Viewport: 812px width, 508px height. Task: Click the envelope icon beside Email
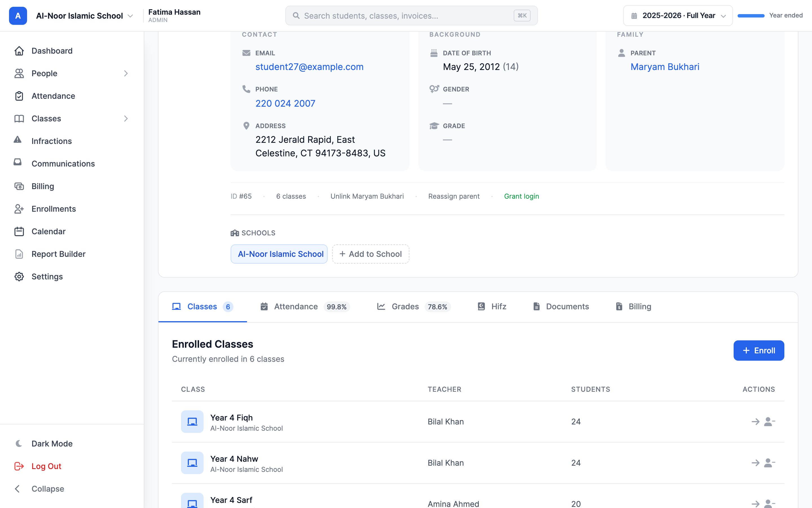[246, 53]
